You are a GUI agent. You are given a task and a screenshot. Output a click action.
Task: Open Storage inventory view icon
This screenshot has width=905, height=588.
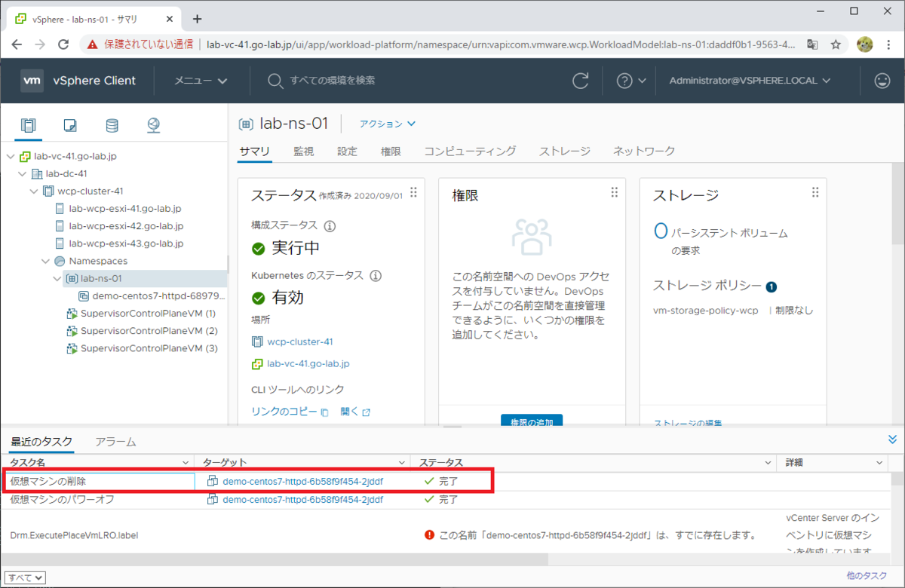tap(112, 125)
